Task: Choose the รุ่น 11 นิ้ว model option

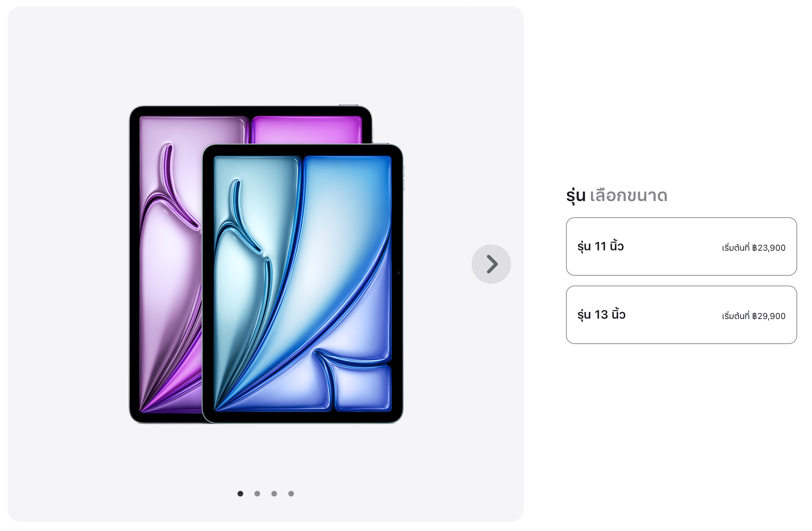Action: (681, 246)
